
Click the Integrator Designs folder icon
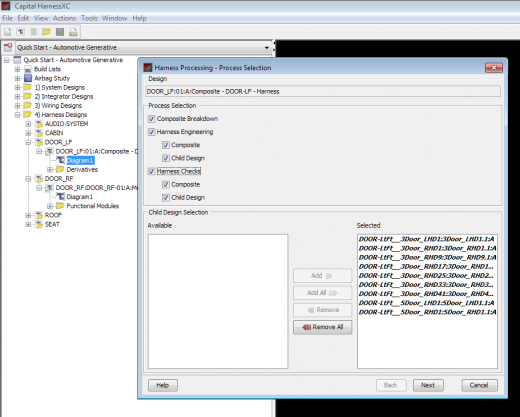[x=28, y=96]
